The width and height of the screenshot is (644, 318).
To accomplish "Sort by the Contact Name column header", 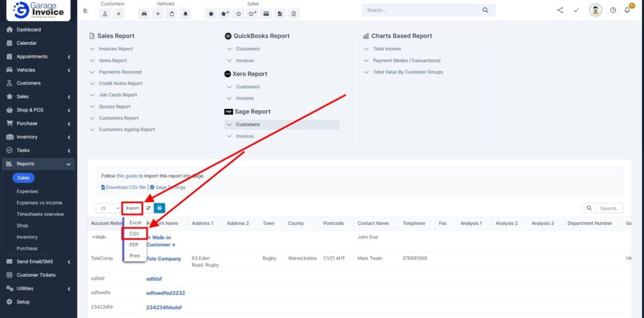I will pyautogui.click(x=373, y=224).
